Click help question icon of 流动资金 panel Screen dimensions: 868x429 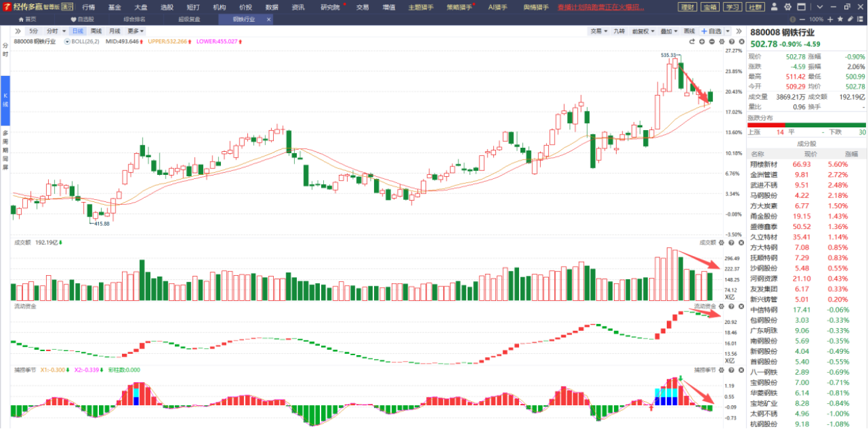point(732,306)
